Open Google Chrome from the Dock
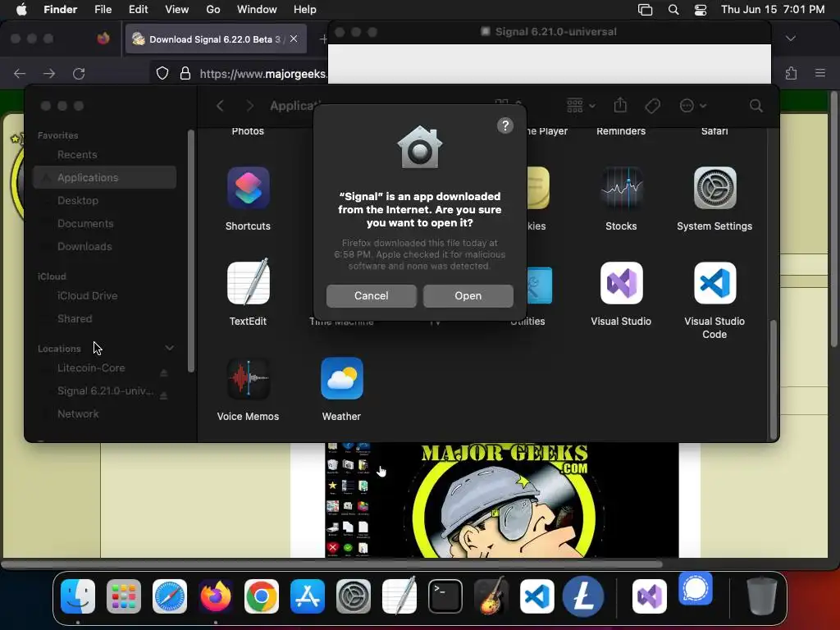Image resolution: width=840 pixels, height=630 pixels. coord(262,596)
